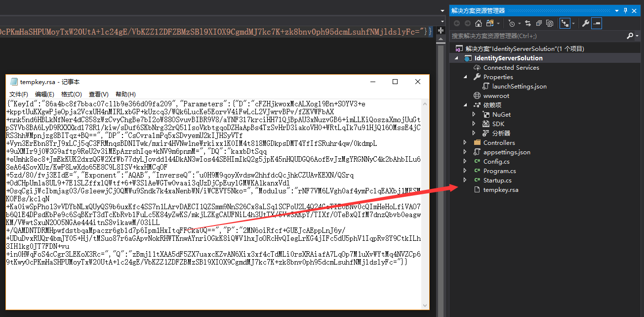Select the SDK dependencies item
The width and height of the screenshot is (644, 317).
click(x=498, y=124)
